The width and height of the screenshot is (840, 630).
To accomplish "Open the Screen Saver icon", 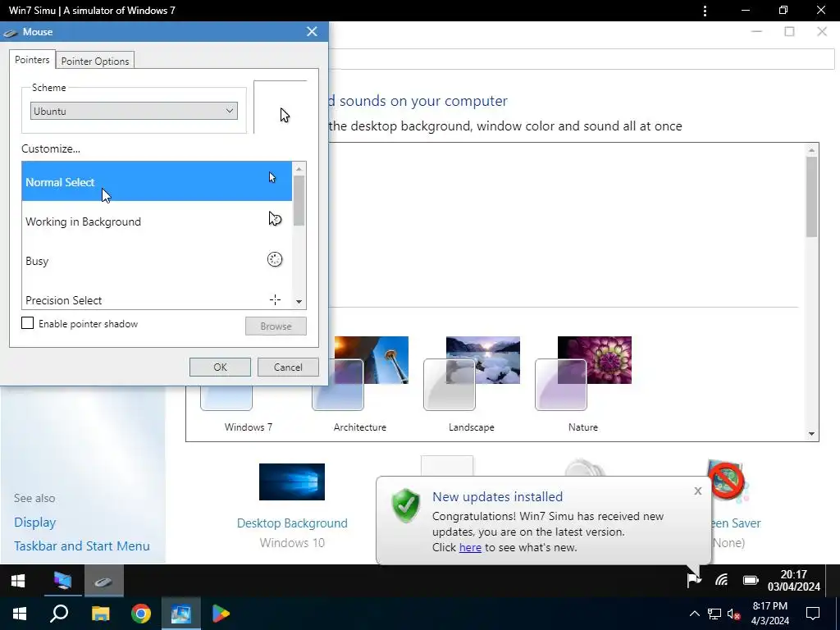I will (x=727, y=481).
